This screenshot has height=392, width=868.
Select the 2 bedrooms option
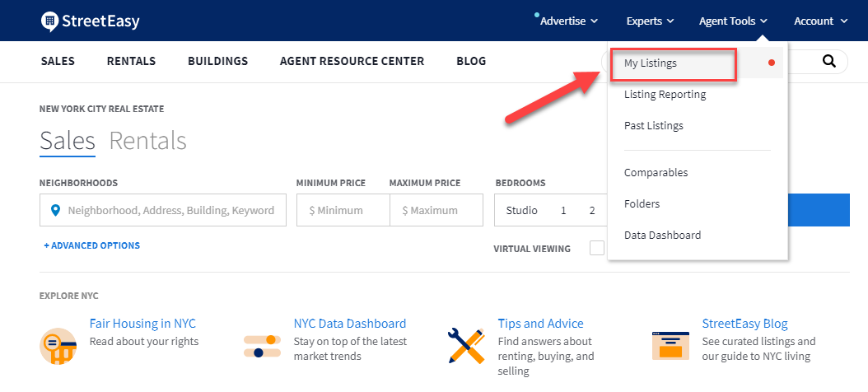pyautogui.click(x=592, y=210)
